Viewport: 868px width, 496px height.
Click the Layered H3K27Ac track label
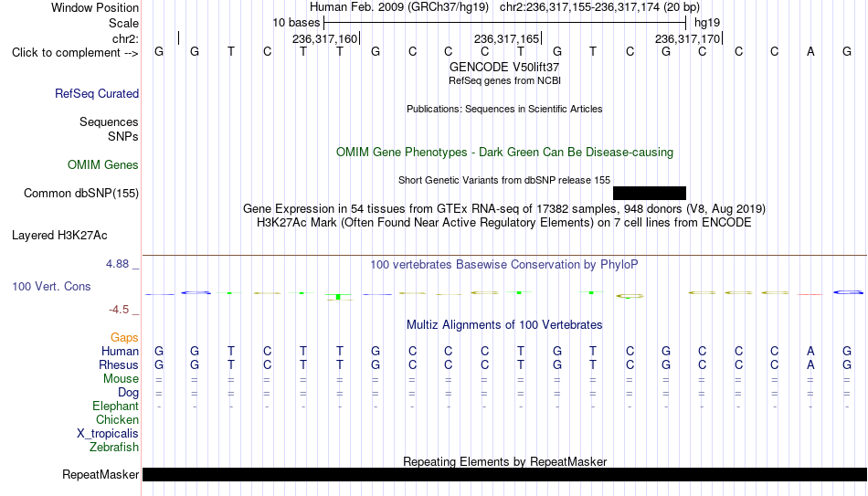59,236
